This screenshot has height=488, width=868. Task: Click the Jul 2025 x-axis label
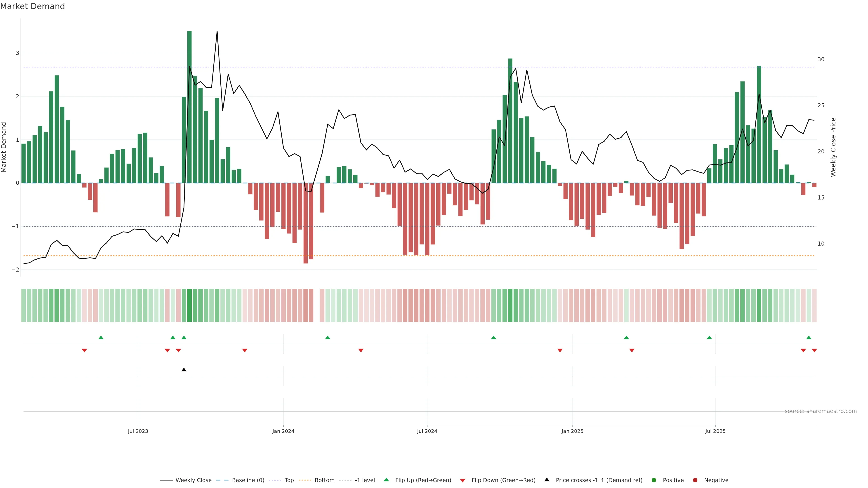[x=715, y=431]
